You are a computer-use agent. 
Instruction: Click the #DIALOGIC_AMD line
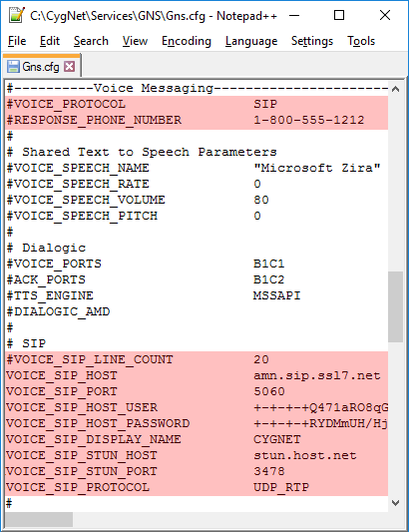point(197,311)
